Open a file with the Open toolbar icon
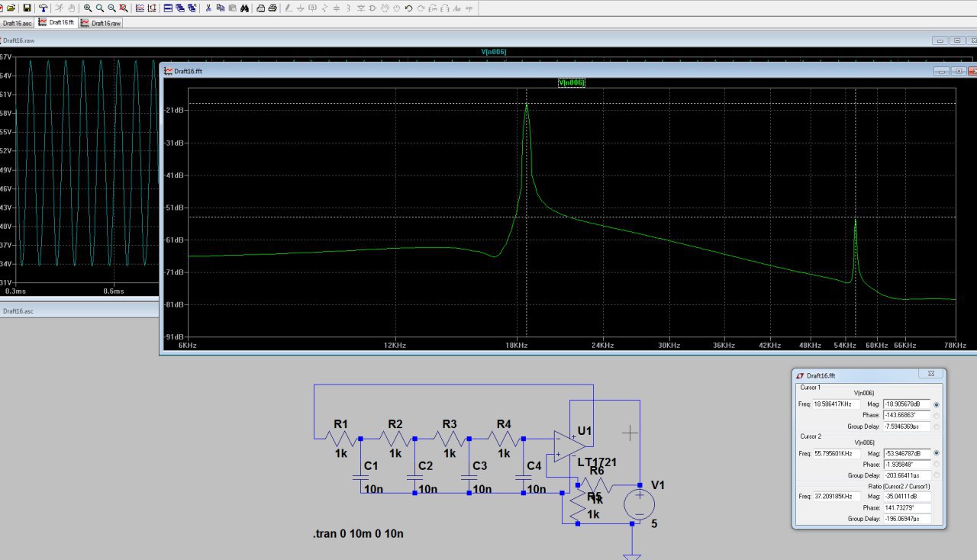The height and width of the screenshot is (560, 977). pos(11,8)
